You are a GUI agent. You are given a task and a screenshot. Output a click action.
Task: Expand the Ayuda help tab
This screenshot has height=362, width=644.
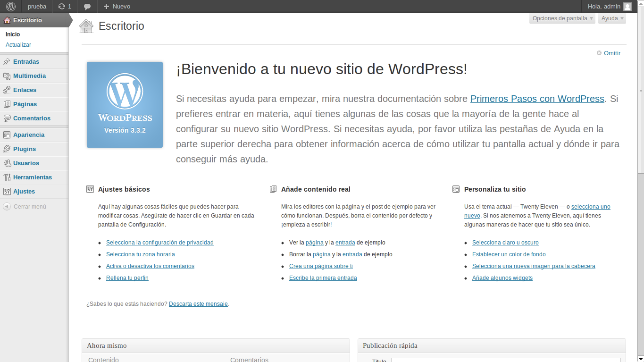pos(612,18)
